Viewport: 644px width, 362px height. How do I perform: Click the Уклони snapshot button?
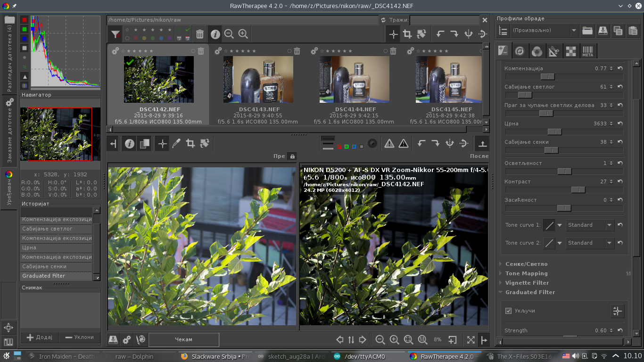click(x=80, y=337)
